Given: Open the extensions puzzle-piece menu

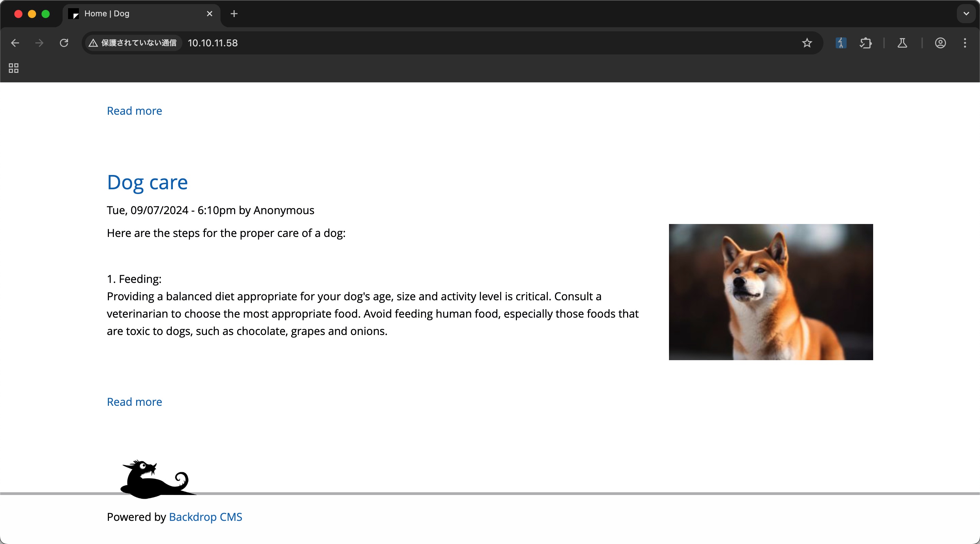Looking at the screenshot, I should [865, 43].
